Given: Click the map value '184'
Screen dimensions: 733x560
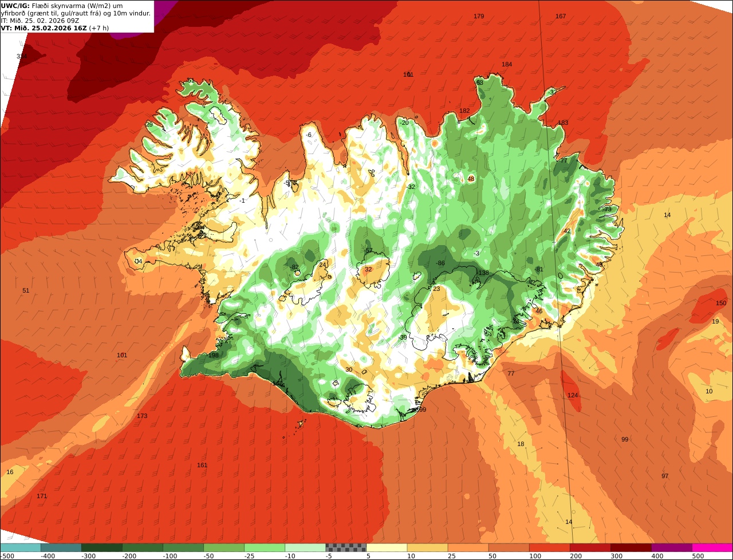Looking at the screenshot, I should tap(507, 64).
